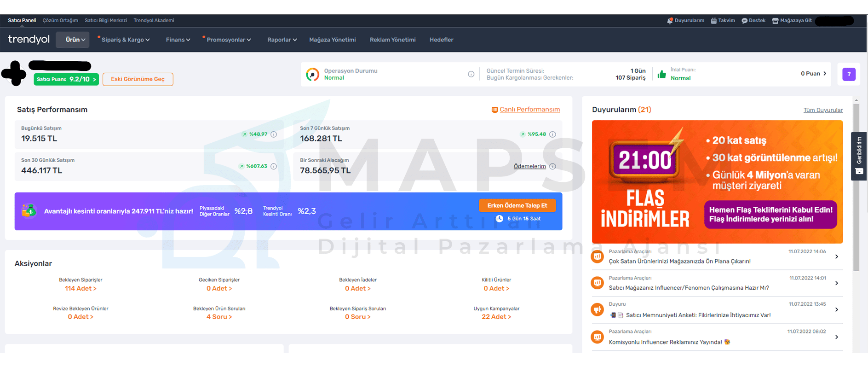The width and height of the screenshot is (868, 367).
Task: Expand the 0 Puan arrow
Action: (825, 74)
